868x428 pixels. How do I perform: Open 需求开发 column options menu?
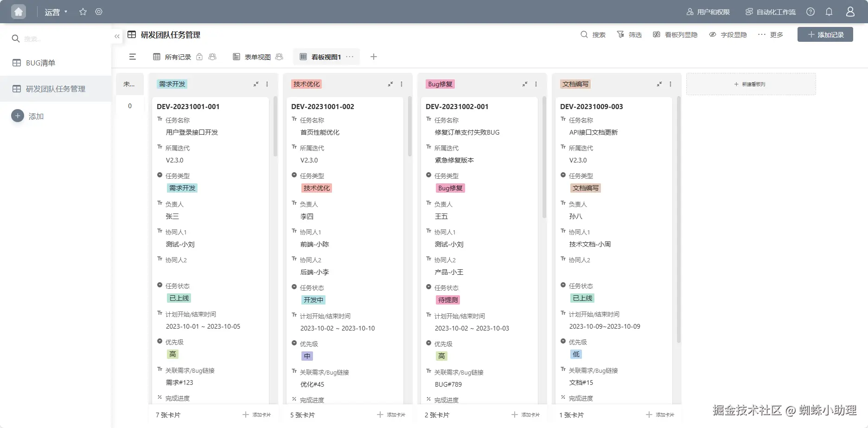click(x=267, y=84)
